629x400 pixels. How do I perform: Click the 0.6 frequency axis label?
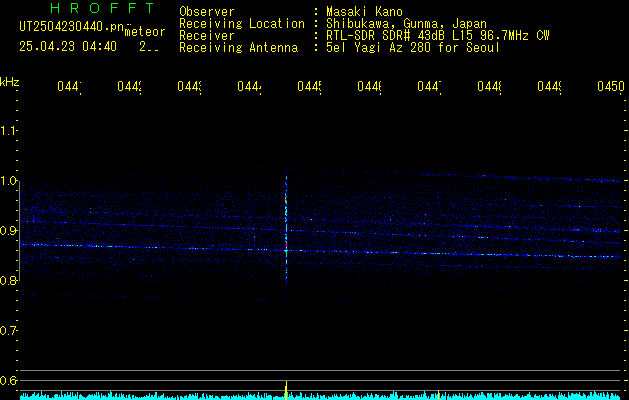click(8, 380)
